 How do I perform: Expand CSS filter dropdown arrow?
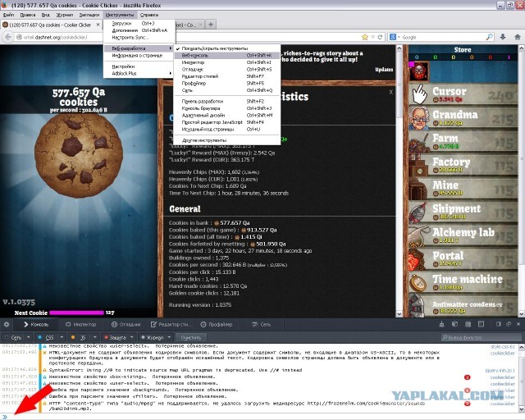tap(62, 337)
